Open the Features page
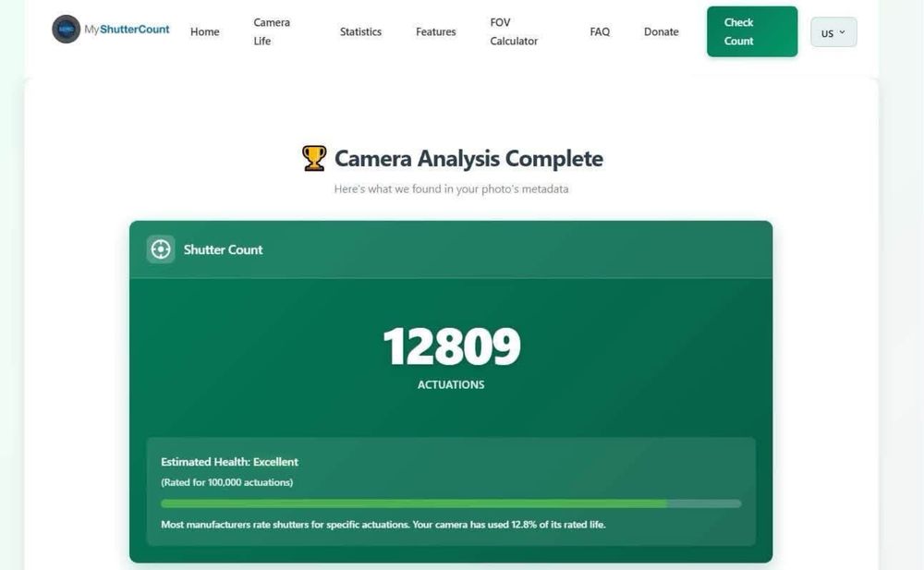The image size is (924, 570). point(435,31)
